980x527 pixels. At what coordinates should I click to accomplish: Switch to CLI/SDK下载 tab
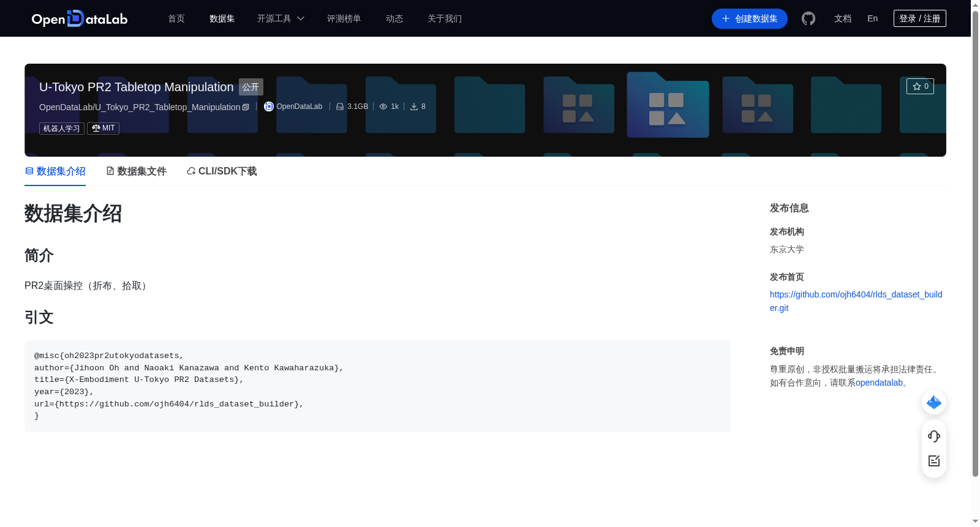(222, 171)
